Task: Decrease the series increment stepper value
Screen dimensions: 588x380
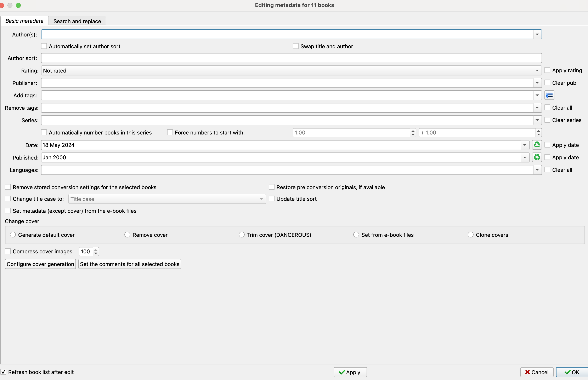Action: tap(538, 134)
